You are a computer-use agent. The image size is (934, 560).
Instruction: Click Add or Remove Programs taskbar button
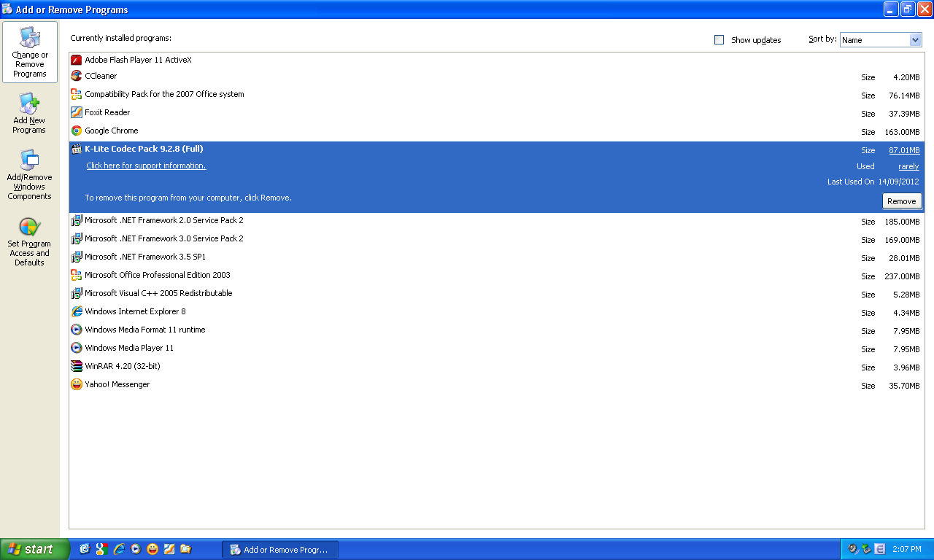[x=280, y=550]
